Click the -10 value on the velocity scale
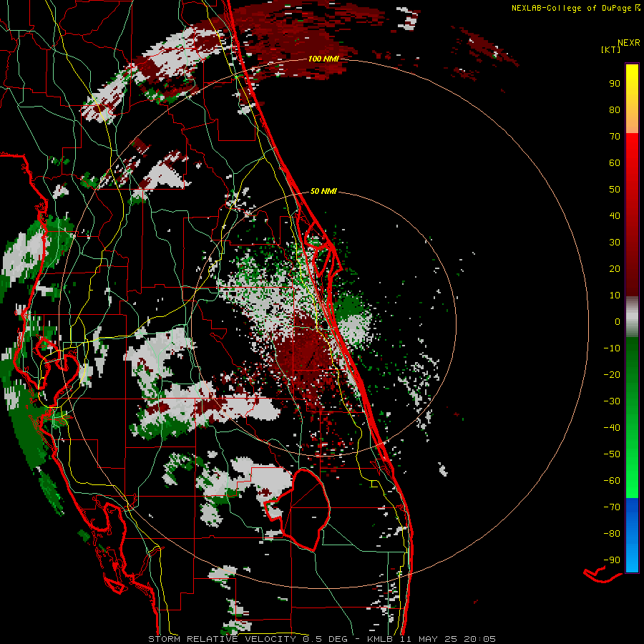644x644 pixels. point(612,348)
